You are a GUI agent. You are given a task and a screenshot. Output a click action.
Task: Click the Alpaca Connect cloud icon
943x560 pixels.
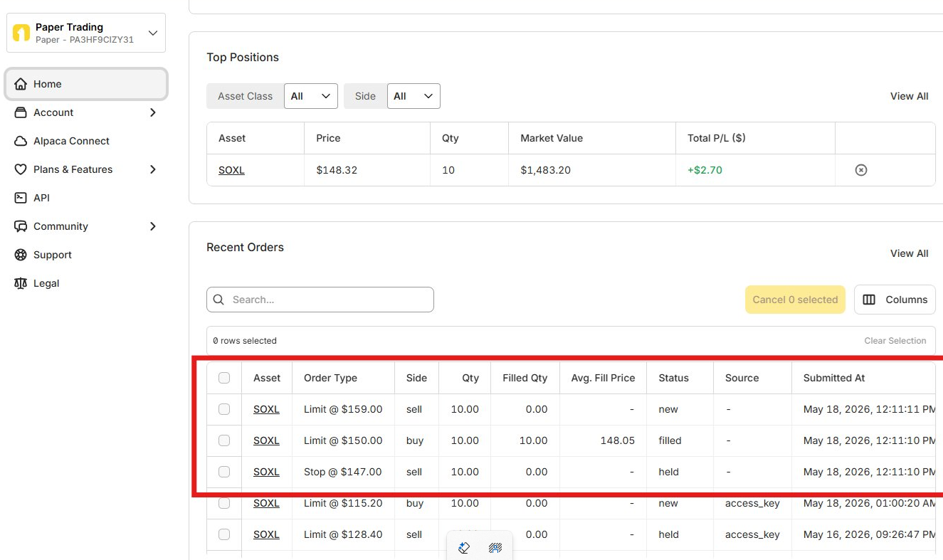click(x=21, y=141)
